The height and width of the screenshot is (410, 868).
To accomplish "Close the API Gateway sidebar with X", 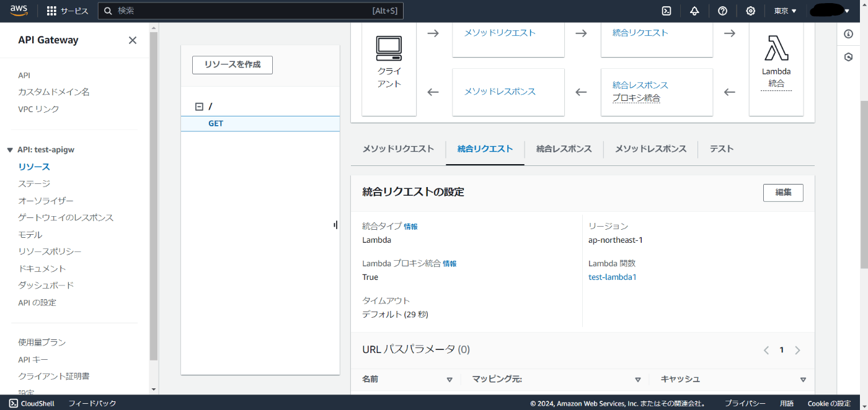I will tap(133, 40).
